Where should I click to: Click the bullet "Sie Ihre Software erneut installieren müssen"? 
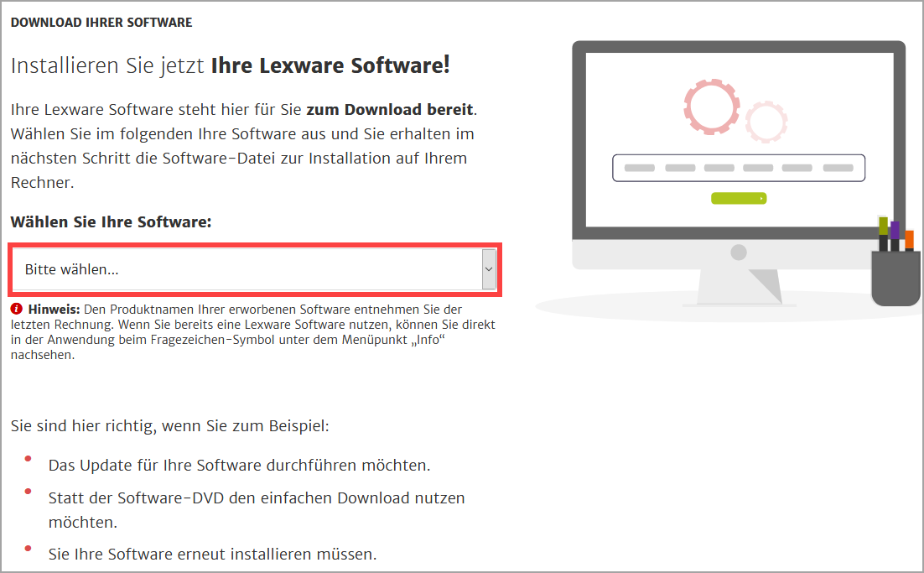[212, 555]
